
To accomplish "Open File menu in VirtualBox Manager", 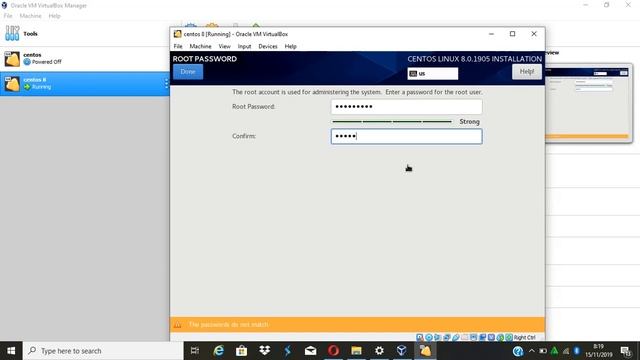I will [8, 16].
